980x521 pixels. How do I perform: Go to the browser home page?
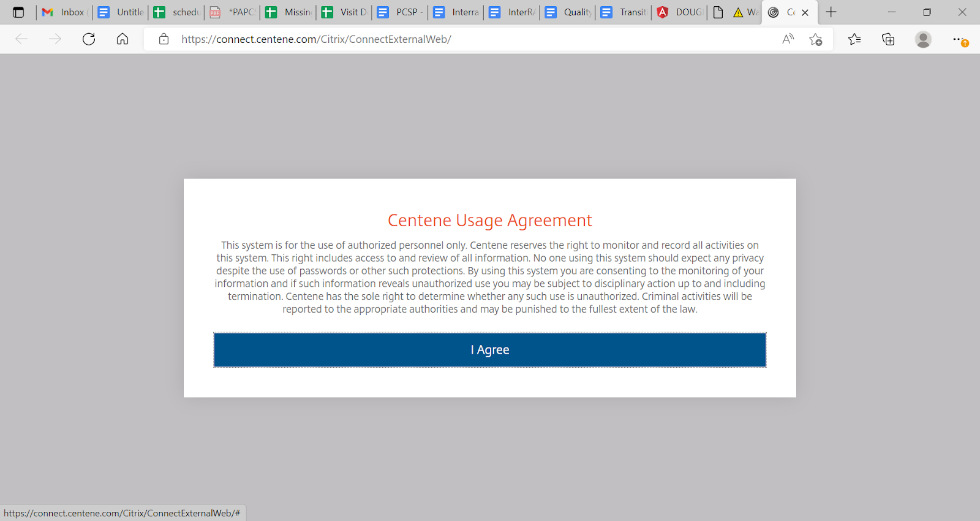[x=123, y=39]
